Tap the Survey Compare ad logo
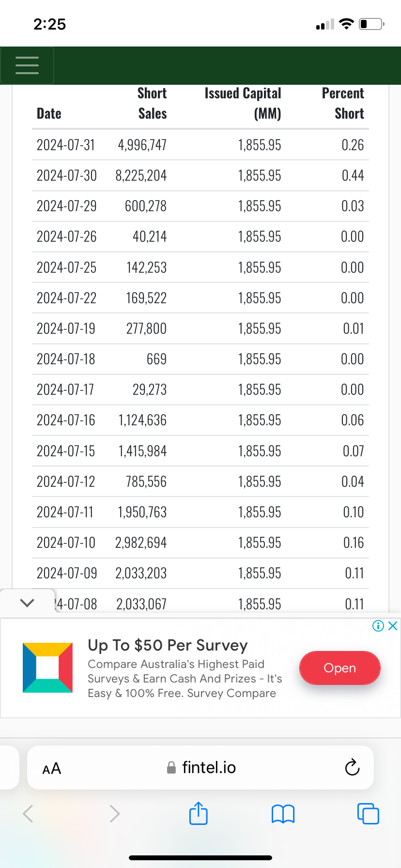This screenshot has width=401, height=868. tap(48, 667)
